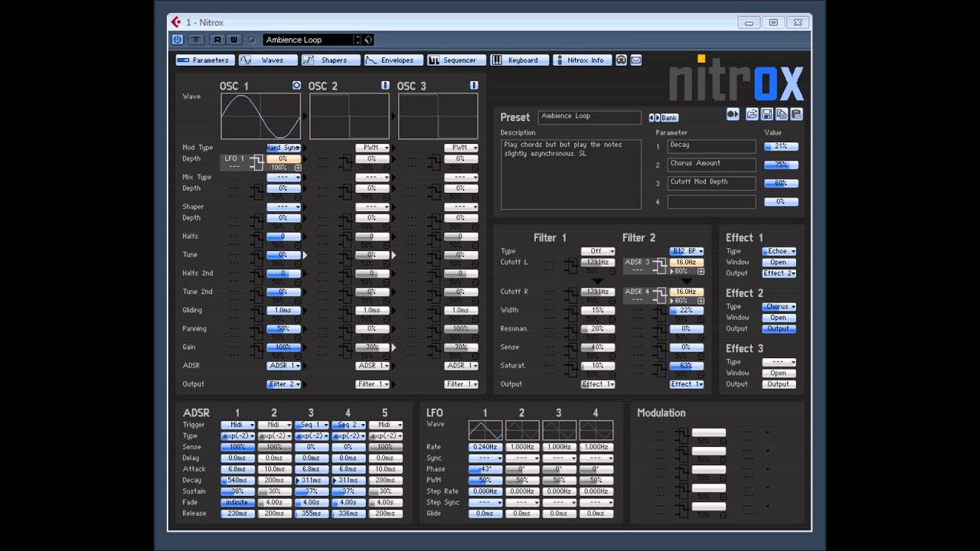Open the Filter 1 Output Effect 1 dropdown
This screenshot has width=980, height=551.
click(x=597, y=384)
